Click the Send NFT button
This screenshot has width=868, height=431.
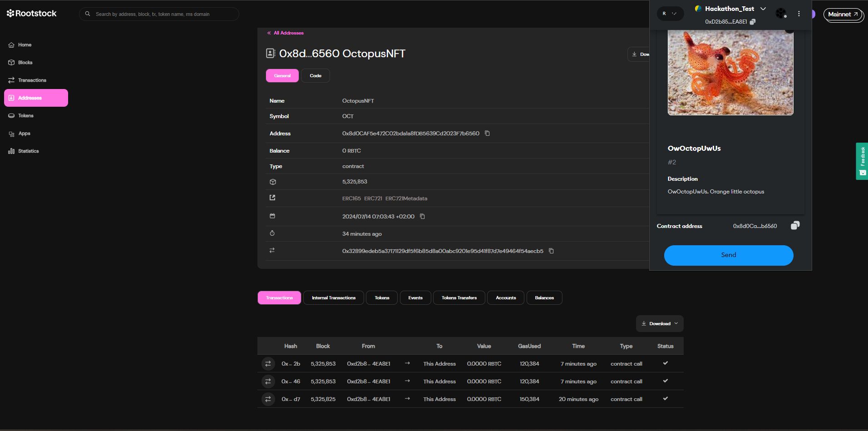[729, 255]
